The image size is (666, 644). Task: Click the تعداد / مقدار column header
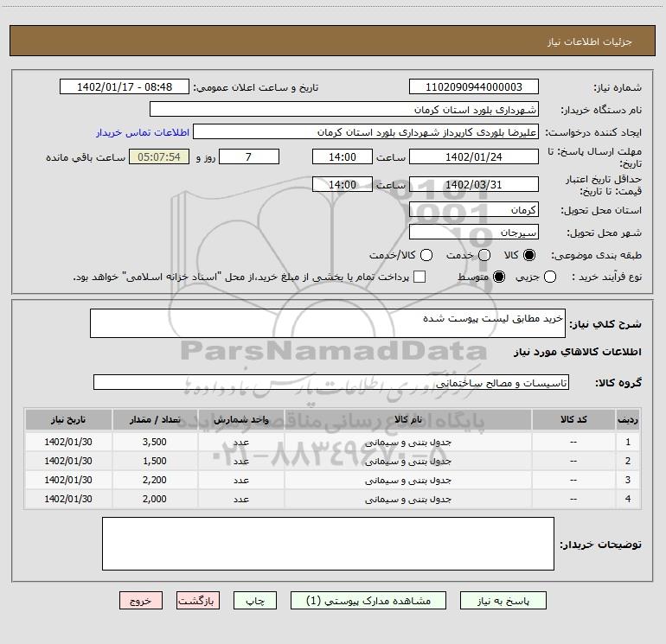[x=155, y=420]
